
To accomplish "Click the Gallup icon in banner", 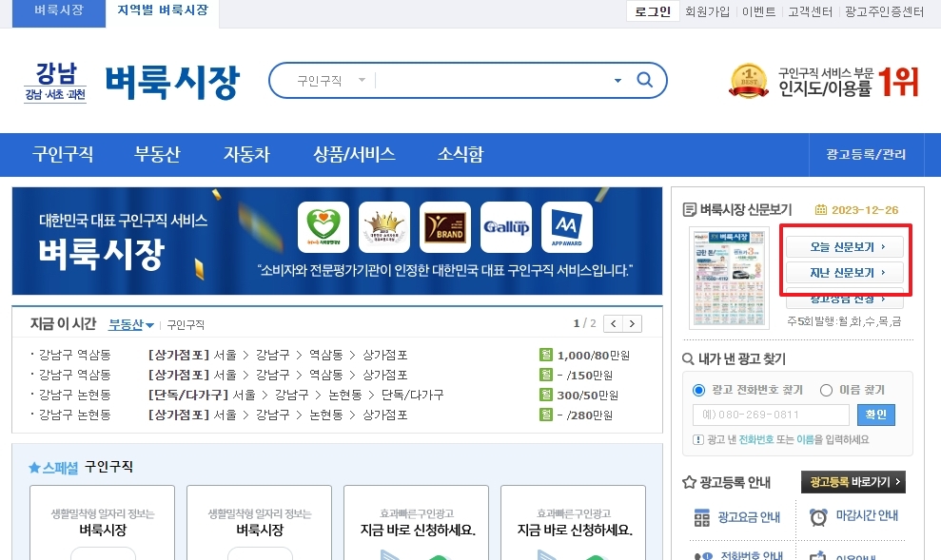I will (506, 227).
